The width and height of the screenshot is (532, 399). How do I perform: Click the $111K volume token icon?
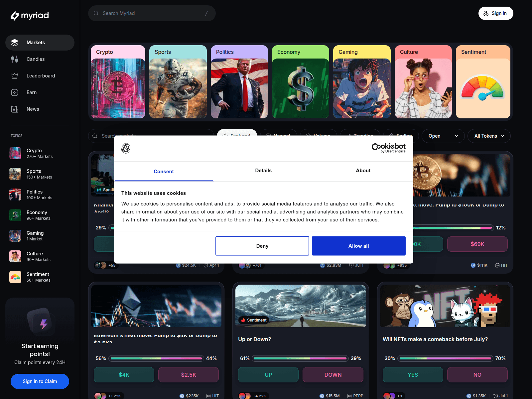[473, 265]
